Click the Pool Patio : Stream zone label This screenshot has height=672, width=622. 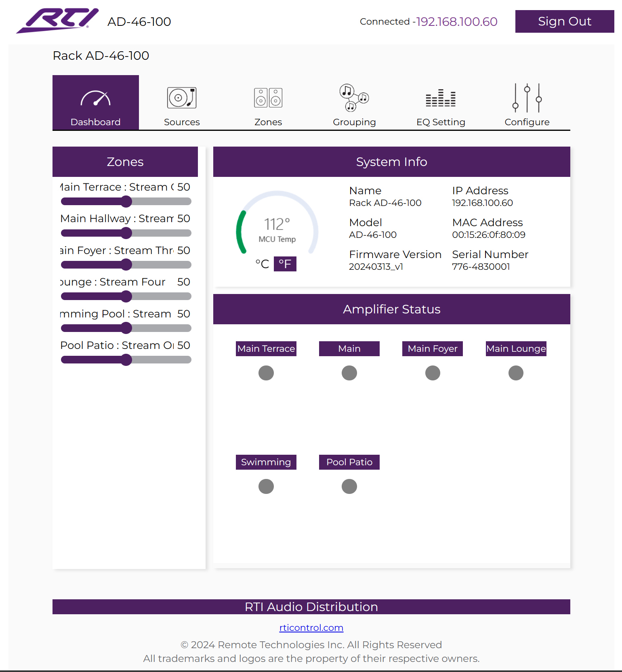coord(117,345)
